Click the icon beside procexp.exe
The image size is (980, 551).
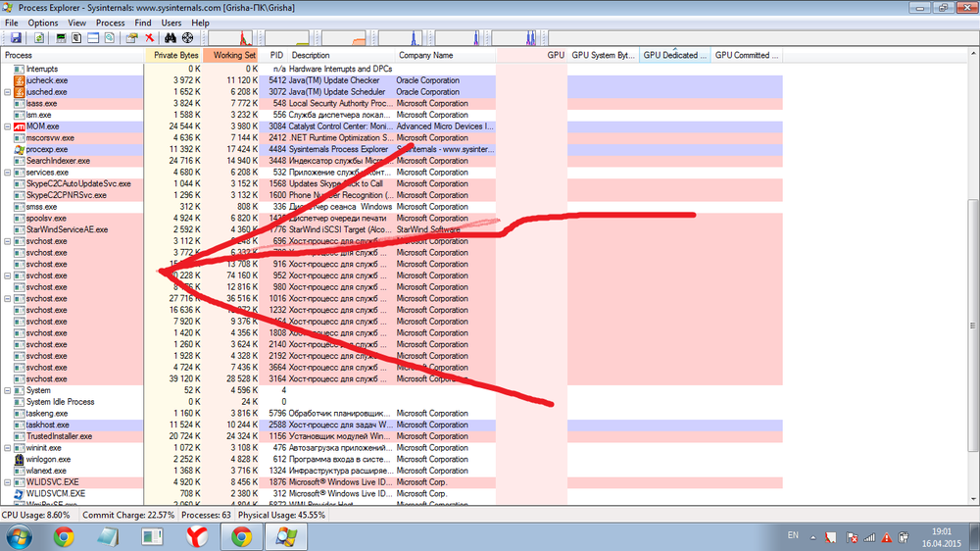(20, 149)
